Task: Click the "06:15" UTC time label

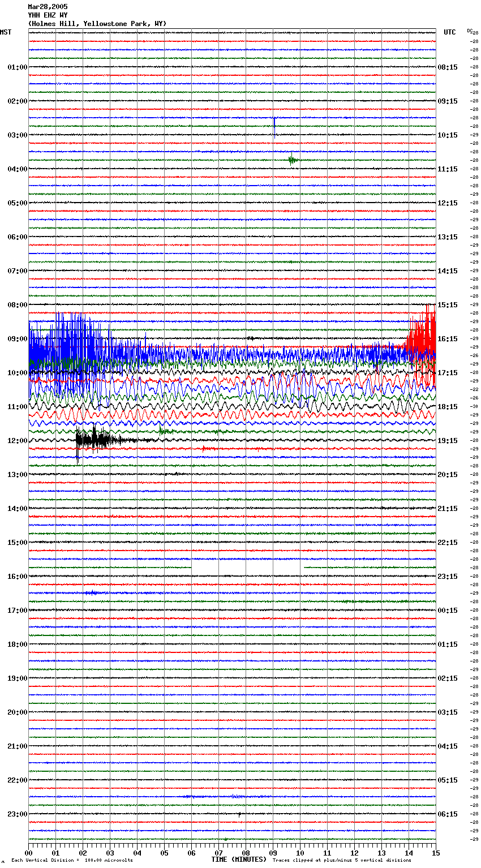Action: click(x=448, y=814)
